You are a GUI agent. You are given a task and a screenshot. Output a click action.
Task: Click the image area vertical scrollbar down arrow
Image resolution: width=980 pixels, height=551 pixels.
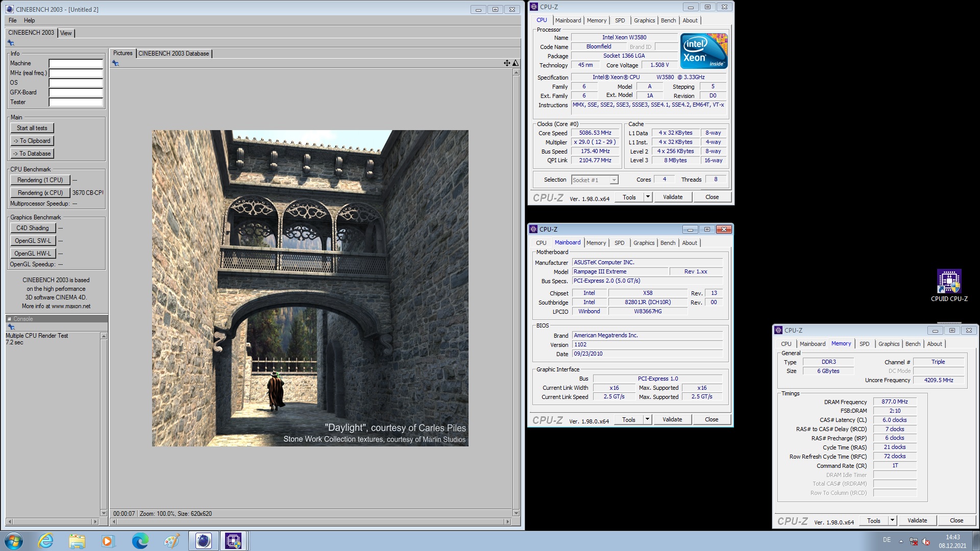point(516,513)
